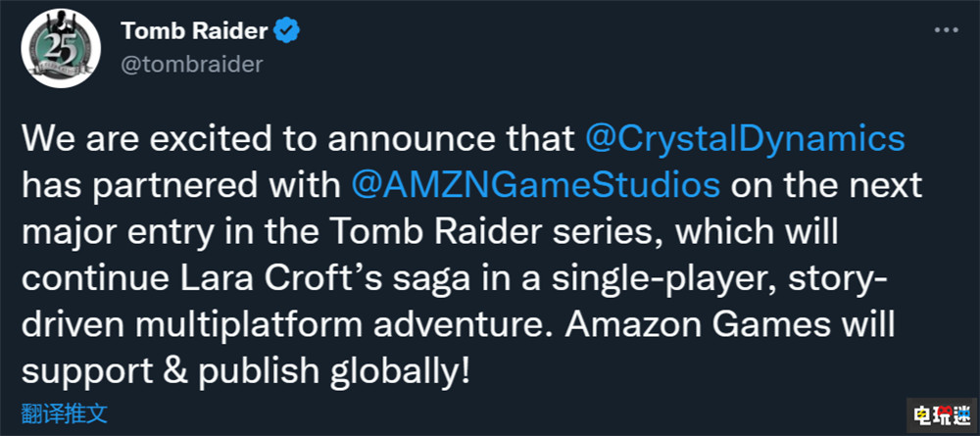Click the blue verified badge
Image resolution: width=980 pixels, height=436 pixels.
288,30
